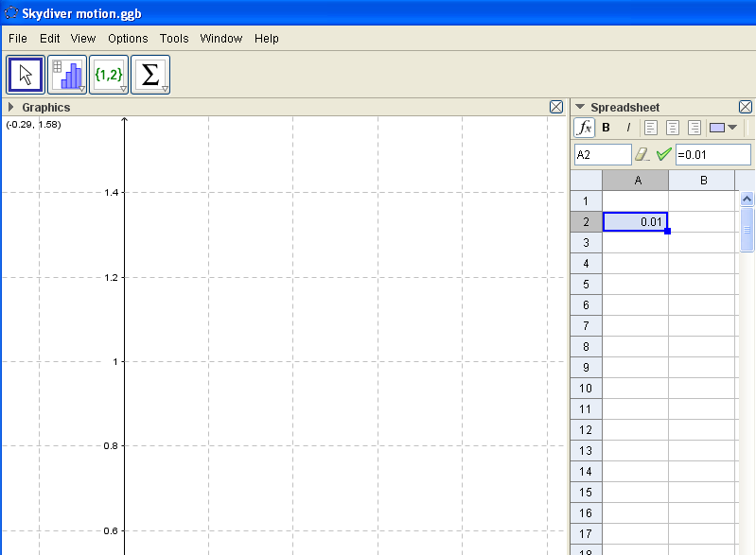756x555 pixels.
Task: Click the fill handle of cell A2
Action: (668, 232)
